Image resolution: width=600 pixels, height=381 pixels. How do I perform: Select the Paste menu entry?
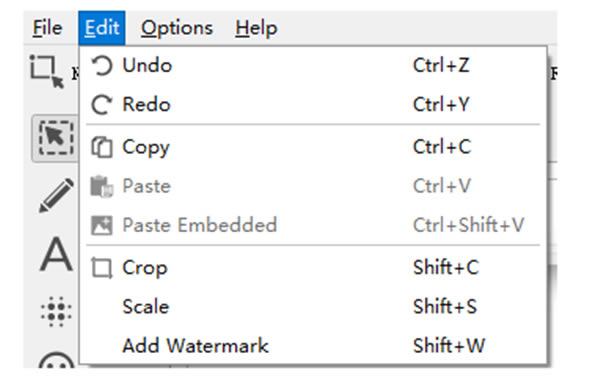(313, 186)
